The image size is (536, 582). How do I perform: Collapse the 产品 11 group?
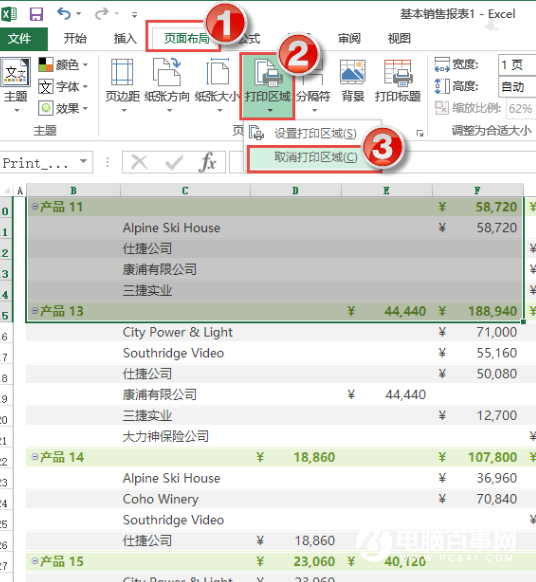35,206
